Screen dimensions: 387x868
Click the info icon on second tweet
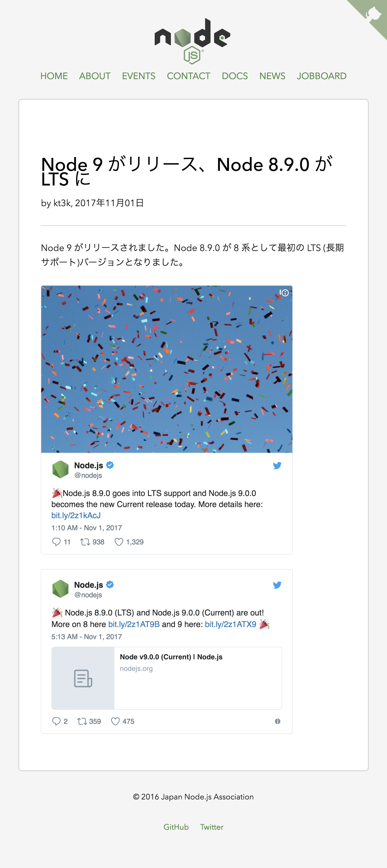(278, 721)
